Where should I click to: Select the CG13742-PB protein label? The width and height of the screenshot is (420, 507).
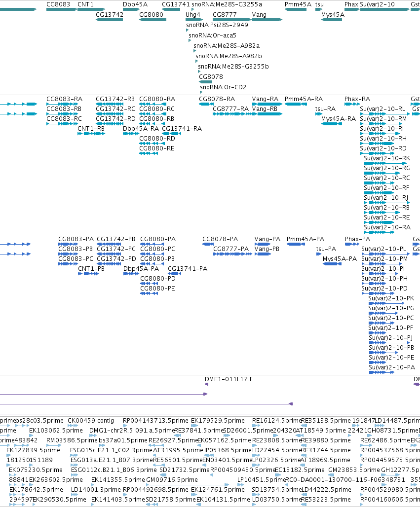pyautogui.click(x=116, y=239)
